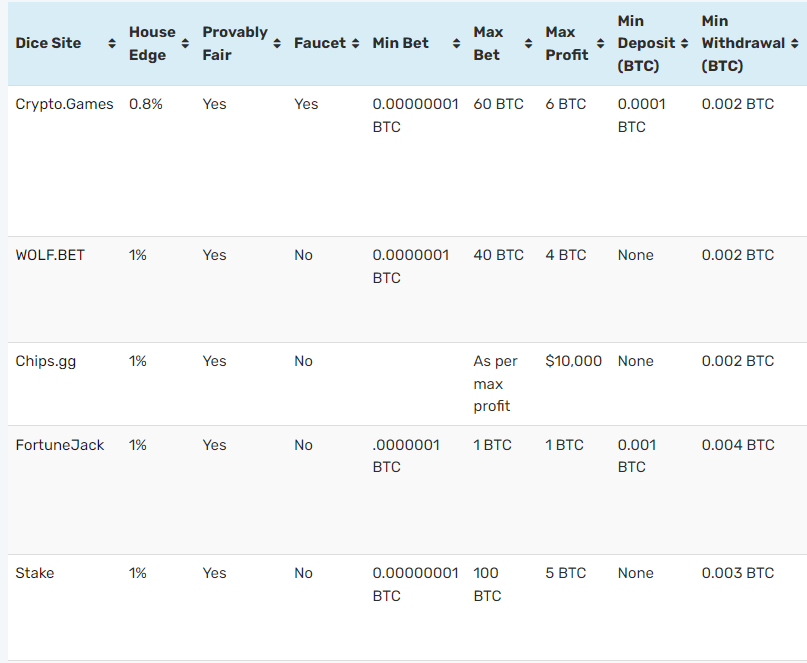Sort by Faucet column arrow icon
Image resolution: width=807 pixels, height=663 pixels.
pyautogui.click(x=355, y=44)
